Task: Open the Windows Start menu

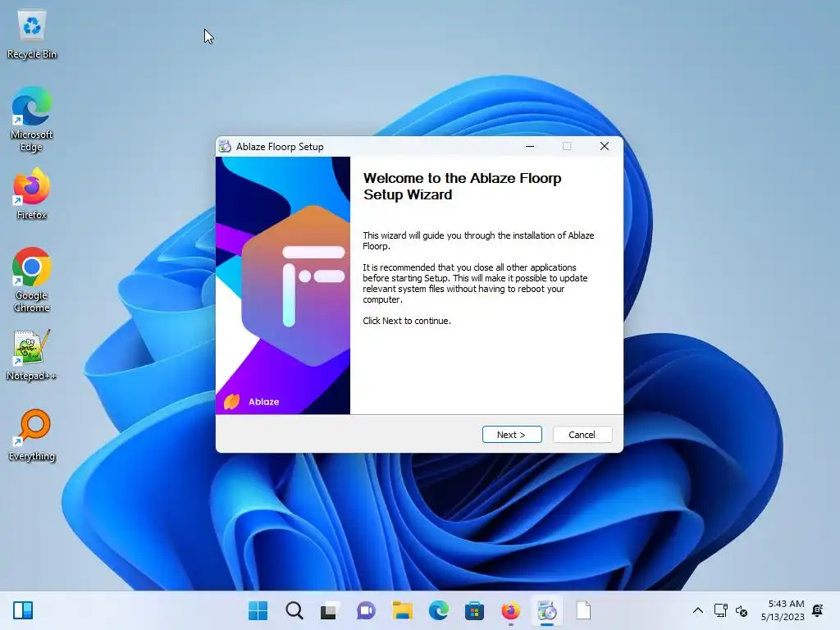Action: click(258, 610)
